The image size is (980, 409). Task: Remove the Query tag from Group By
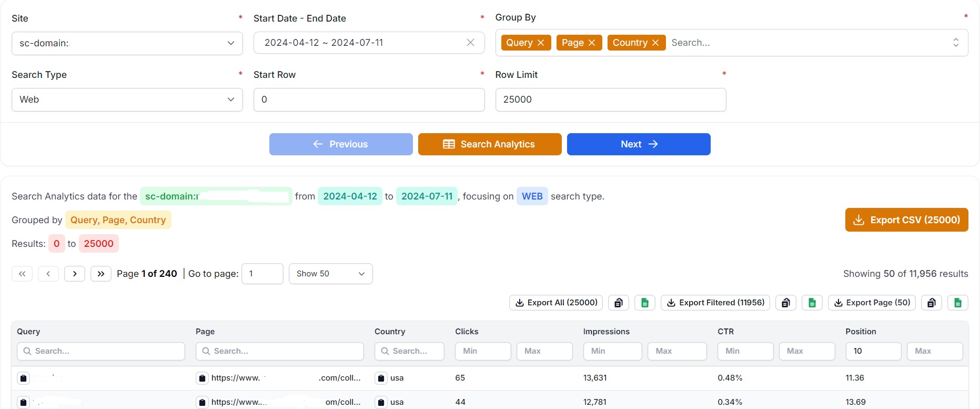[541, 43]
